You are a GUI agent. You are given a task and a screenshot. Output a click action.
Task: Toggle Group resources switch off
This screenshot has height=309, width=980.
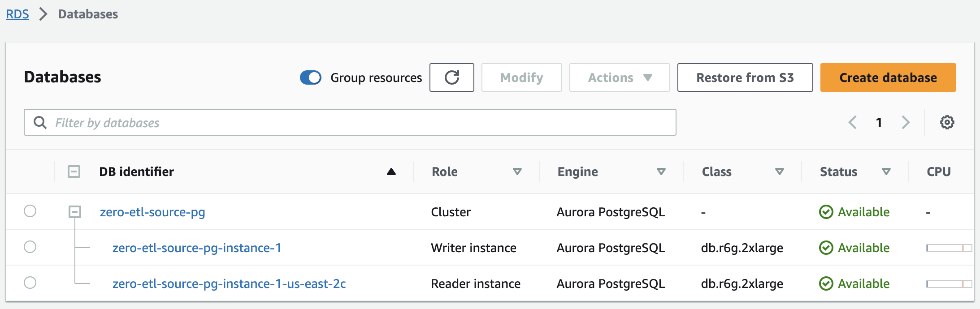[311, 77]
